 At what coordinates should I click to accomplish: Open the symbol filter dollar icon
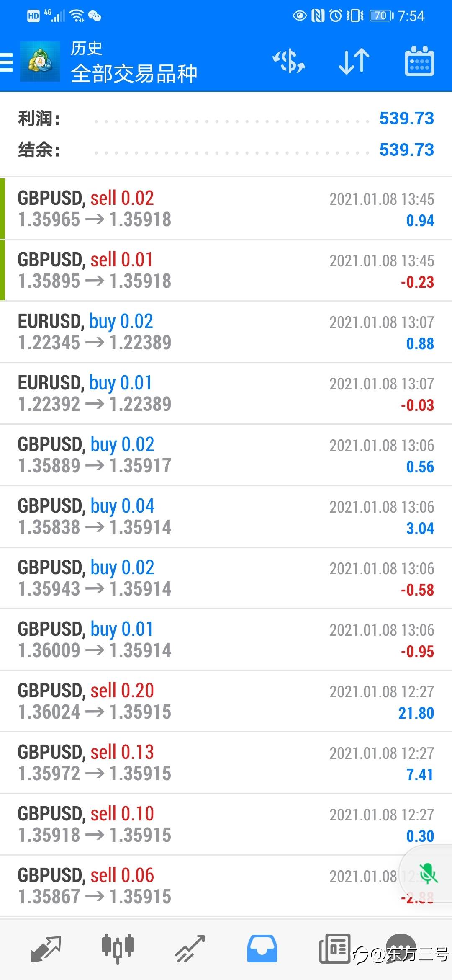tap(289, 62)
